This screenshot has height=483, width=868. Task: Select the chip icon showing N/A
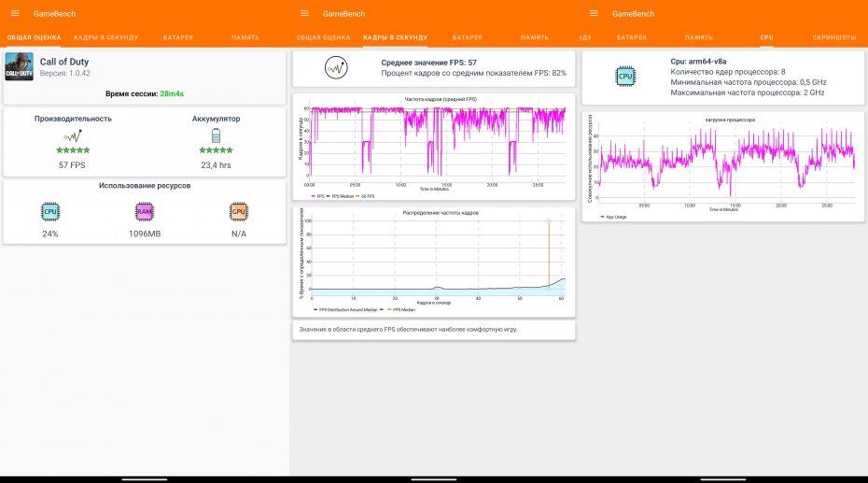point(238,212)
